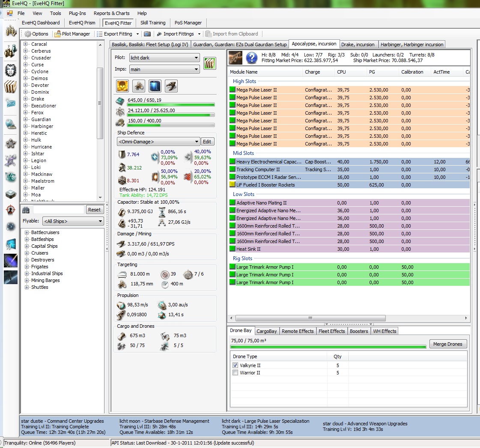The width and height of the screenshot is (480, 448).
Task: Check the Warrior II drone checkbox
Action: click(235, 373)
